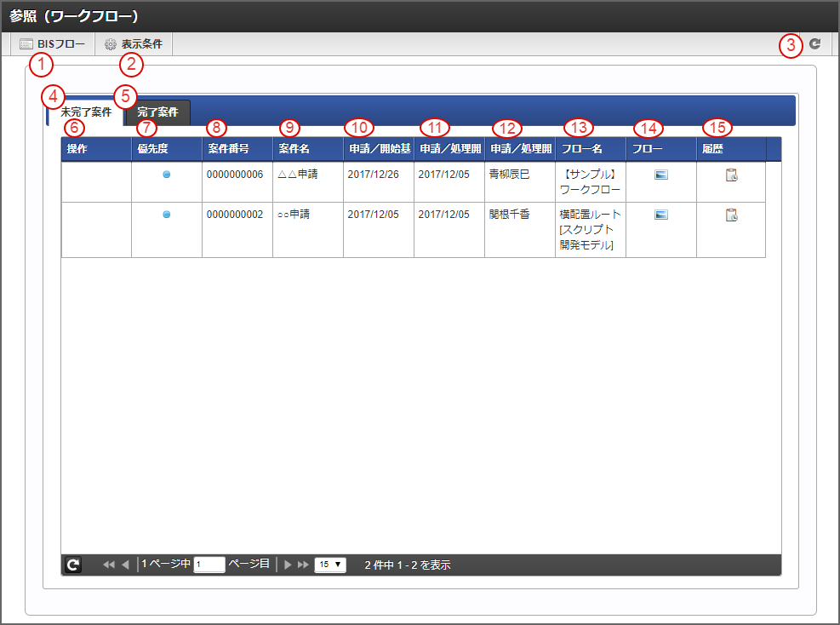Go to previous page in pager

(125, 565)
